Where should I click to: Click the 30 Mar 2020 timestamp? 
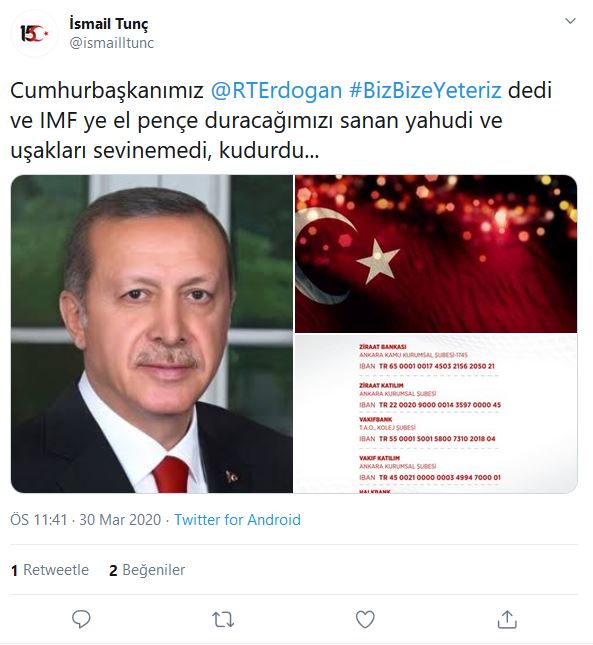coord(120,520)
